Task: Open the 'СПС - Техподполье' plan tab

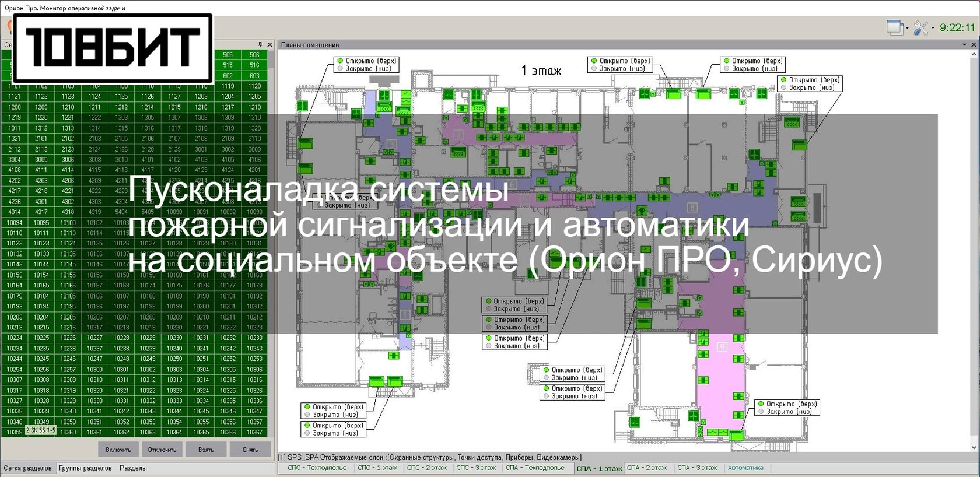Action: coord(317,468)
